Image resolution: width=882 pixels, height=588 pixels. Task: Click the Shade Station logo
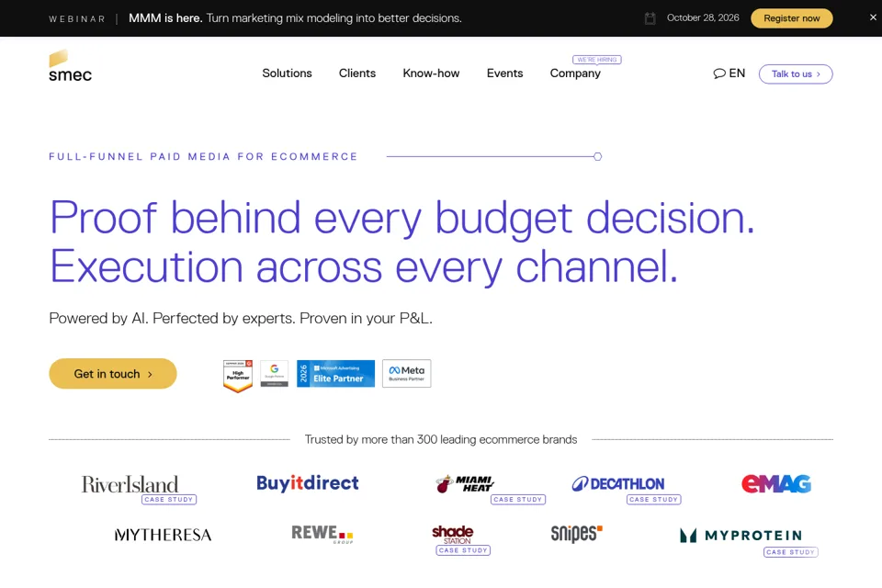[453, 535]
